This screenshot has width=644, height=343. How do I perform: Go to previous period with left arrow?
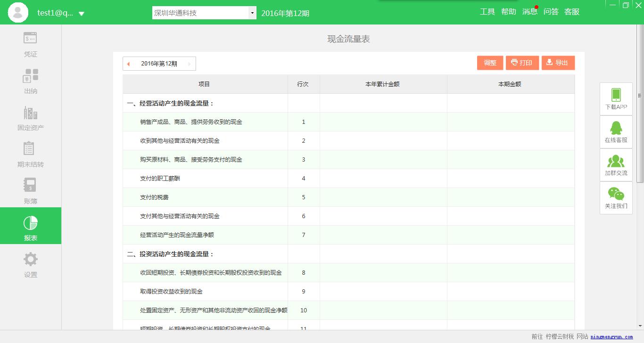128,63
